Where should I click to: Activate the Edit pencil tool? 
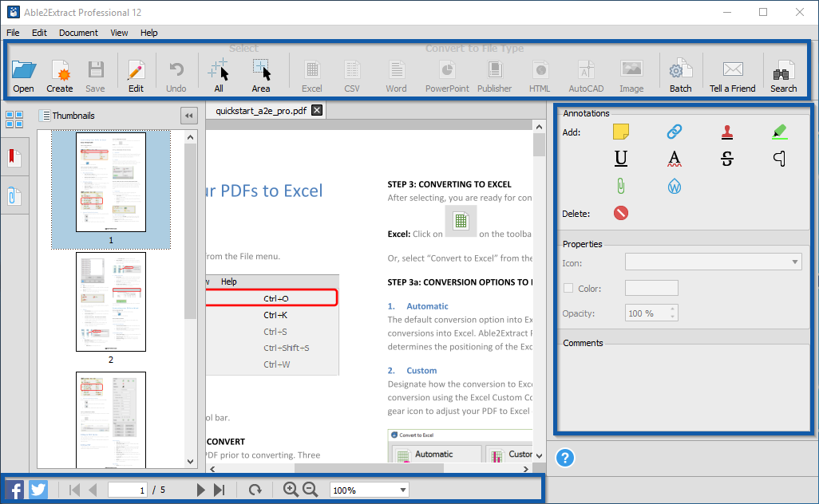point(136,77)
